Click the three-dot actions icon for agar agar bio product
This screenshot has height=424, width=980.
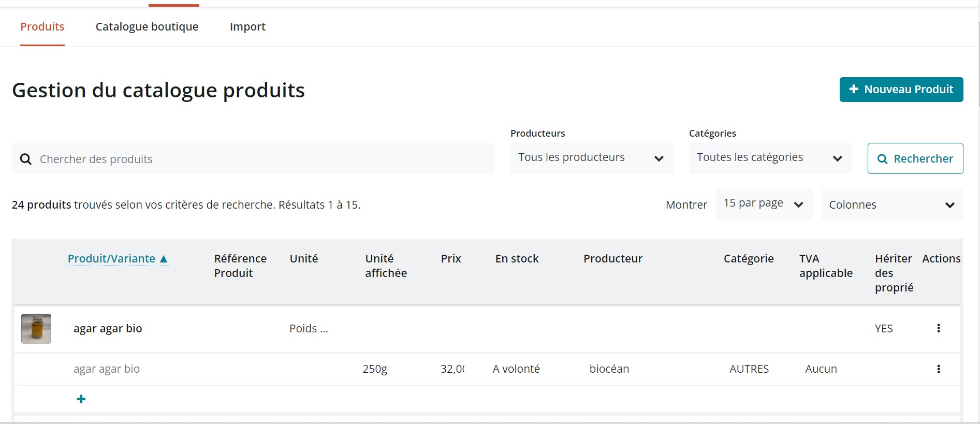[938, 328]
